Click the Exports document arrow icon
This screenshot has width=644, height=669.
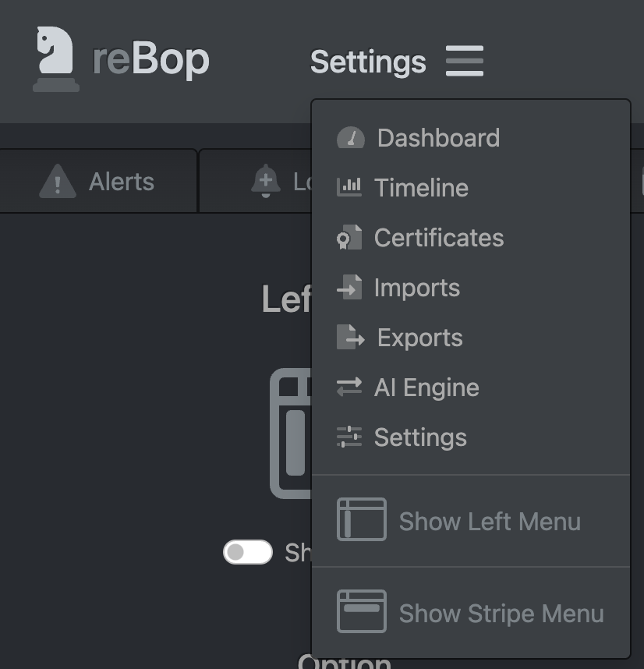pos(351,337)
